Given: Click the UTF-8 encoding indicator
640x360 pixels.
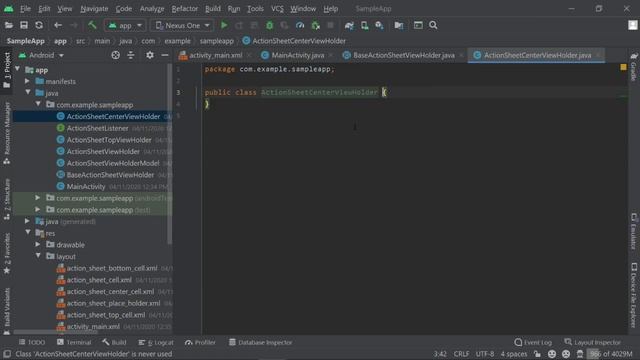Looking at the screenshot, I should [485, 354].
